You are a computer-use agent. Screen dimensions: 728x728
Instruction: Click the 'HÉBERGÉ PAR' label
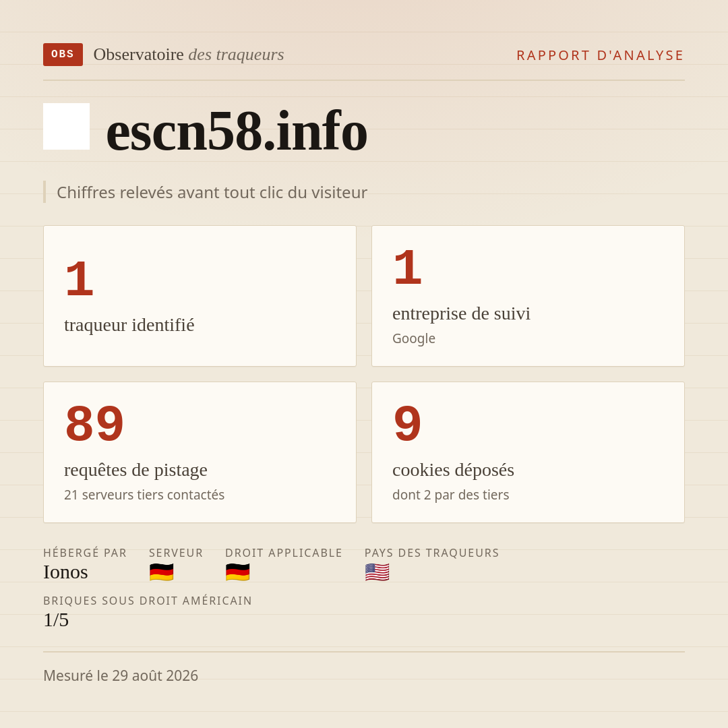85,553
